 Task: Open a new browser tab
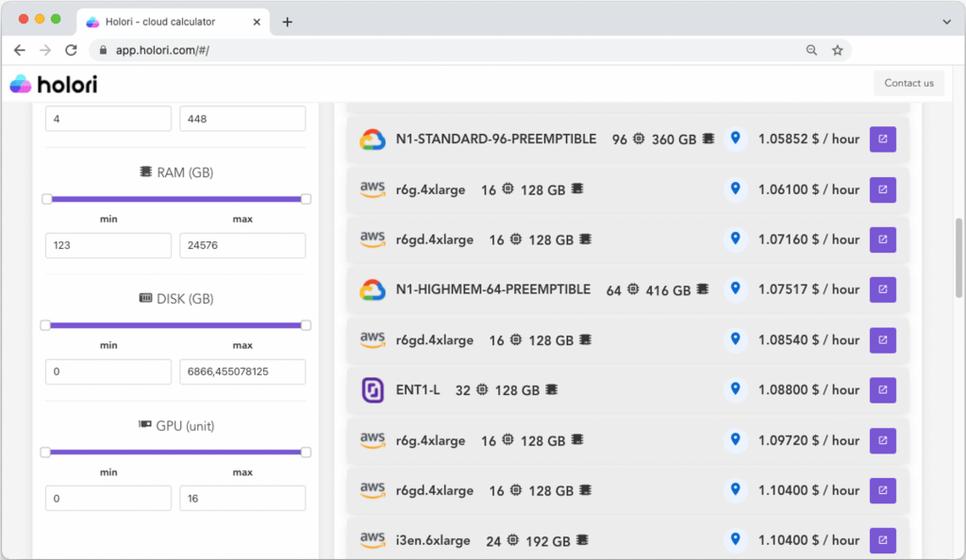tap(287, 21)
